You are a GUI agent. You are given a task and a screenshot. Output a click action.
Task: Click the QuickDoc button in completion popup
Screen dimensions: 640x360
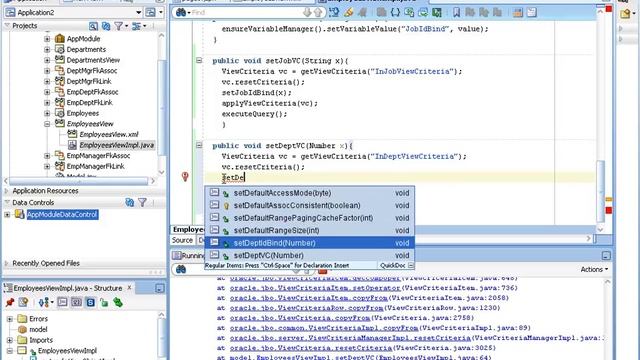tap(396, 265)
